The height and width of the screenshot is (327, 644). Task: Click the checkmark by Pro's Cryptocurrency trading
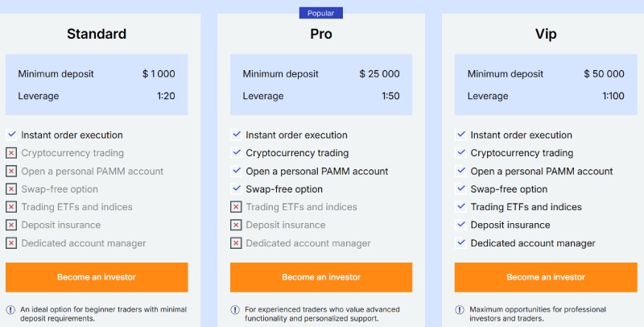[x=236, y=153]
